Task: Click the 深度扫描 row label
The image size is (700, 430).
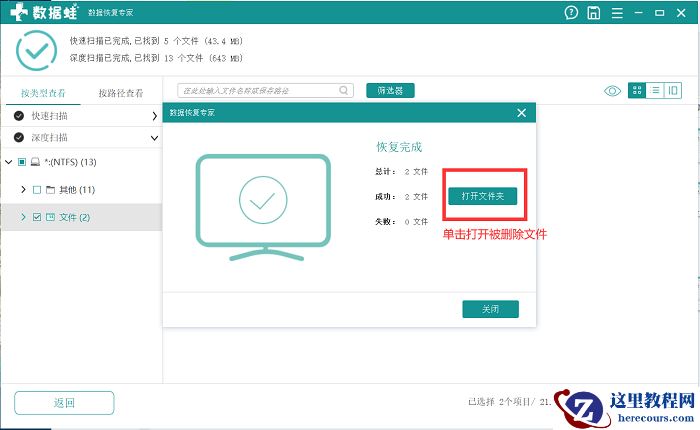Action: pos(49,138)
